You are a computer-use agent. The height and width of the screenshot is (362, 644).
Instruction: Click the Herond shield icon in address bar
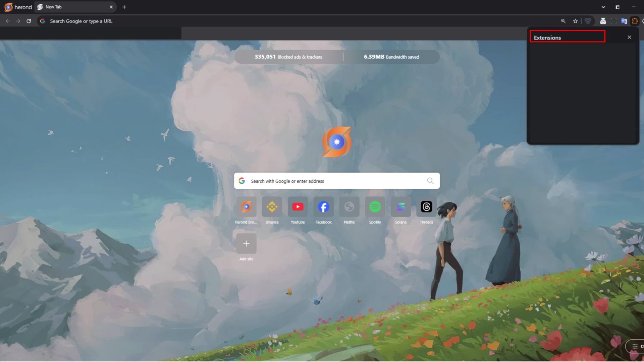point(588,21)
